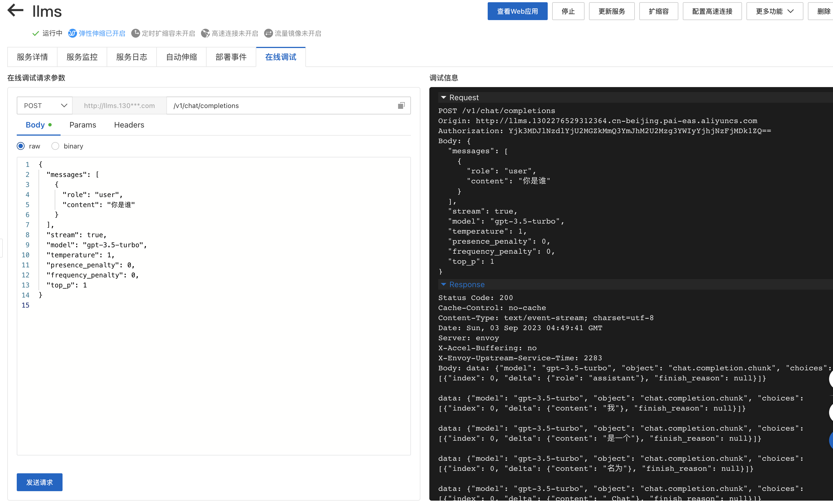Click the "top_p": 1 line in the editor
The width and height of the screenshot is (833, 504).
[x=67, y=285]
